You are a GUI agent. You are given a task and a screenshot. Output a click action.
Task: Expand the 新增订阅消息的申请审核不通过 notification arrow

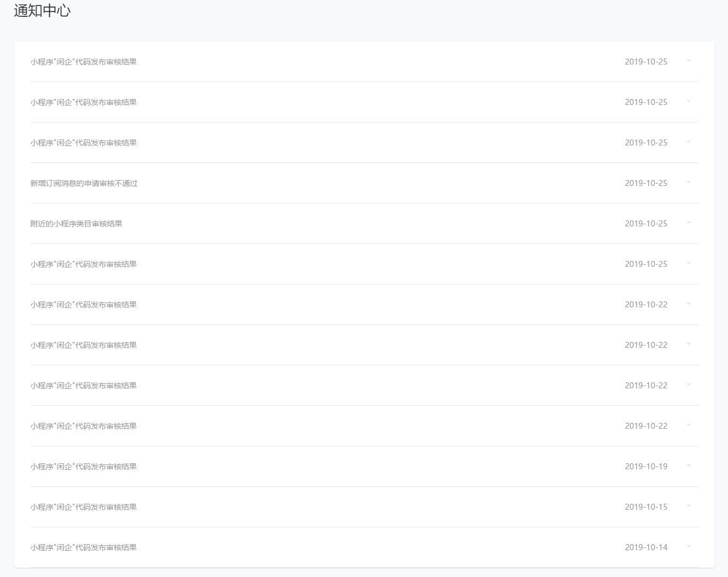click(689, 182)
